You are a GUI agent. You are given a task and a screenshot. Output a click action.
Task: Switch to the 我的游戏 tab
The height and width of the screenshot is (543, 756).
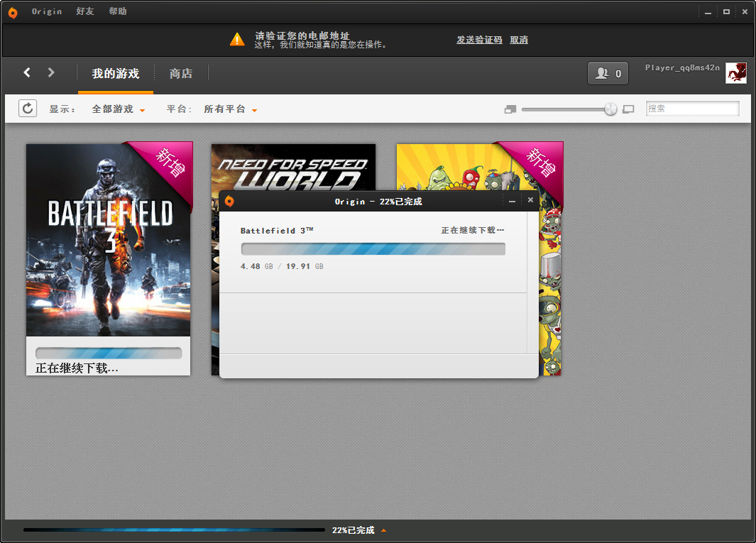tap(116, 74)
